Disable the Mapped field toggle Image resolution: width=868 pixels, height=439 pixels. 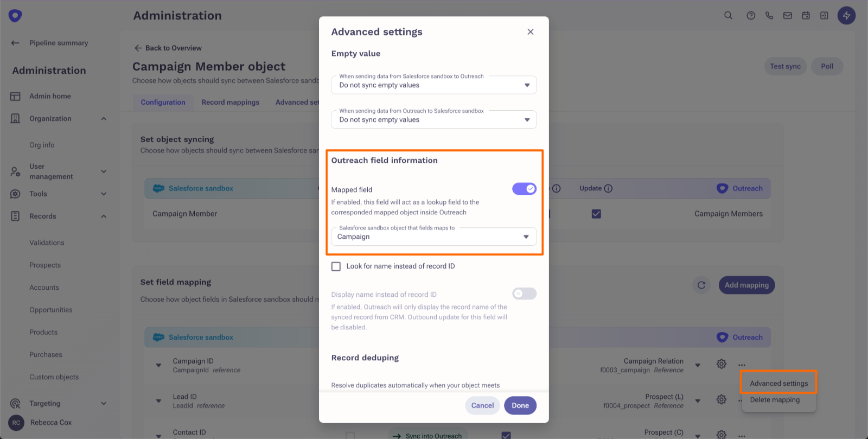(524, 189)
